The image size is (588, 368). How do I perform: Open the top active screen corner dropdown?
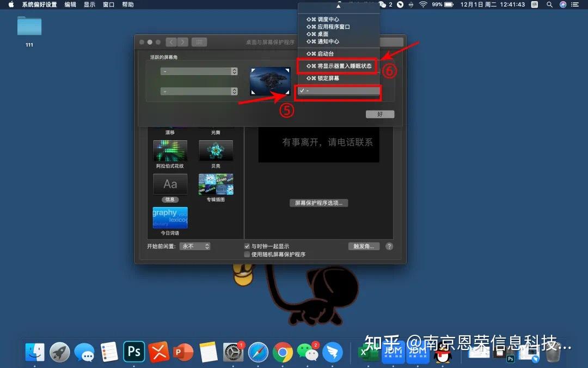[x=199, y=71]
